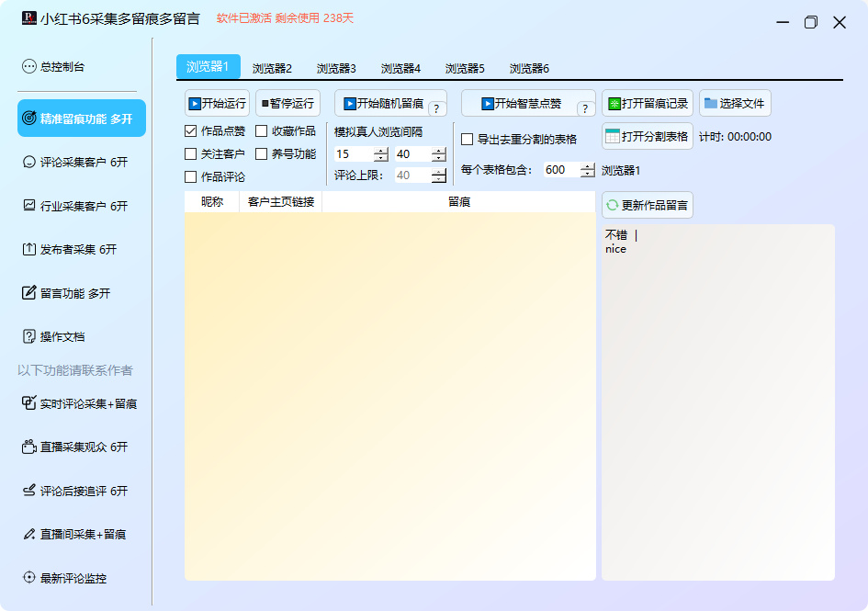This screenshot has height=611, width=868.
Task: Click the 评论采集客户 chat bubble icon
Action: pos(28,162)
